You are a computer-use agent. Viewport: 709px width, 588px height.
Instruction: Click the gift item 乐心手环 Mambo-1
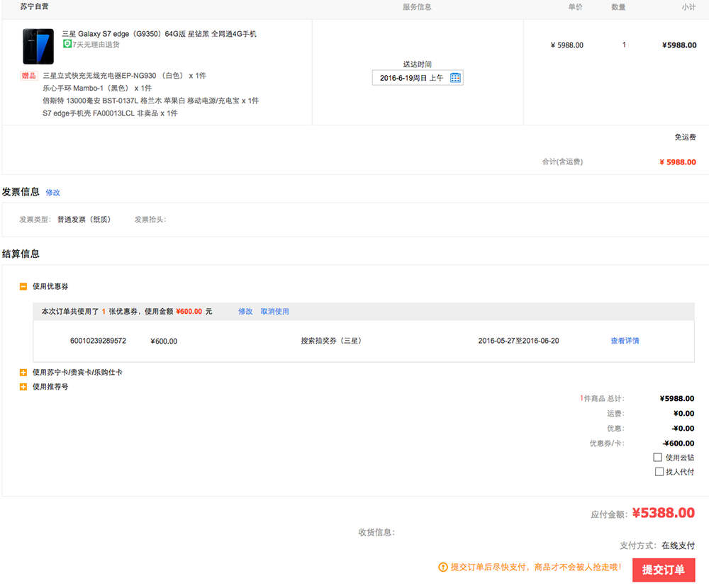97,88
